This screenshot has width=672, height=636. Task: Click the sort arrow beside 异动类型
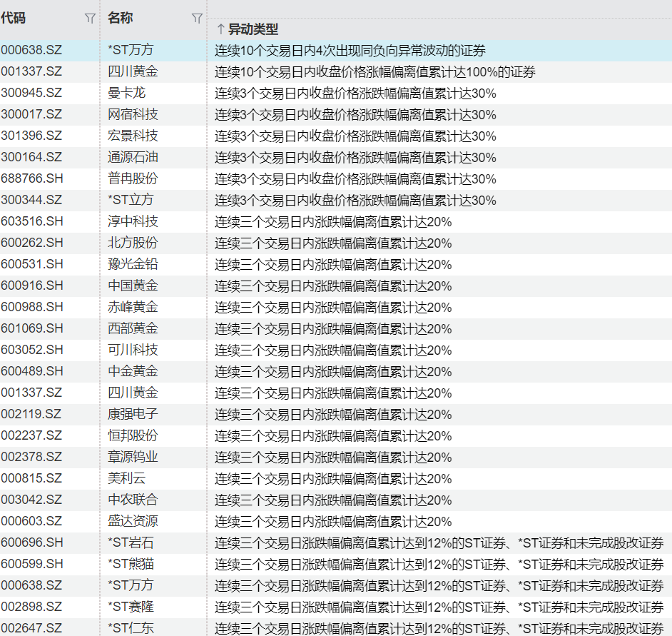220,29
